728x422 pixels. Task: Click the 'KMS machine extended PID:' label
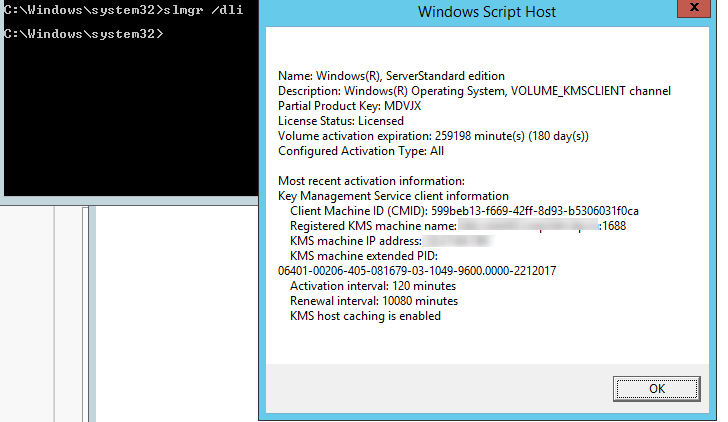[x=364, y=256]
